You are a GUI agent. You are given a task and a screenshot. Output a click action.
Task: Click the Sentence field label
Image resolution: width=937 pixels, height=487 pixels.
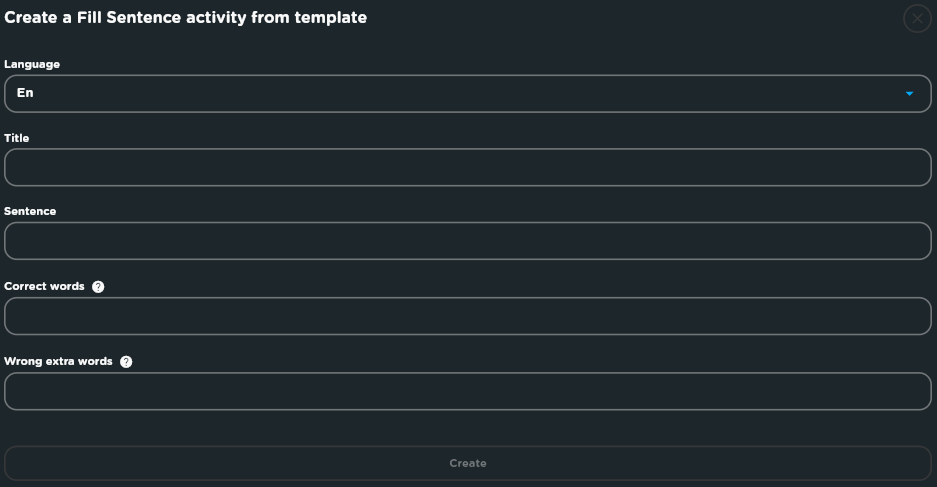coord(30,212)
